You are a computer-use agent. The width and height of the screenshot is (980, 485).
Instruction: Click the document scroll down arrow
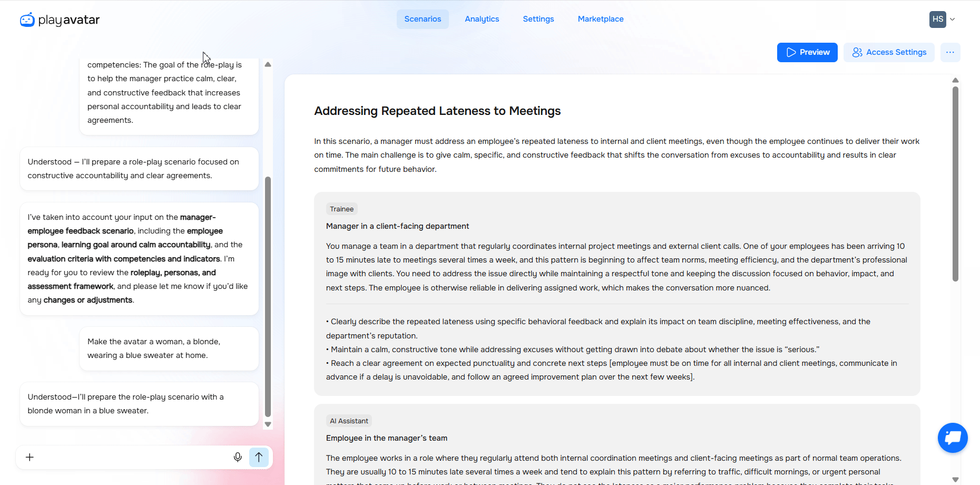pyautogui.click(x=955, y=479)
